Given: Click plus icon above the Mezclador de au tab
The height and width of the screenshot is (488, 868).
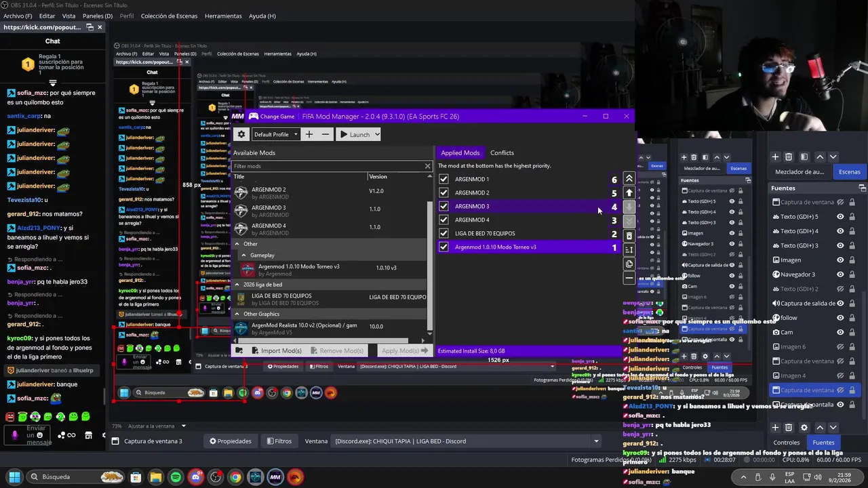Looking at the screenshot, I should [x=775, y=157].
